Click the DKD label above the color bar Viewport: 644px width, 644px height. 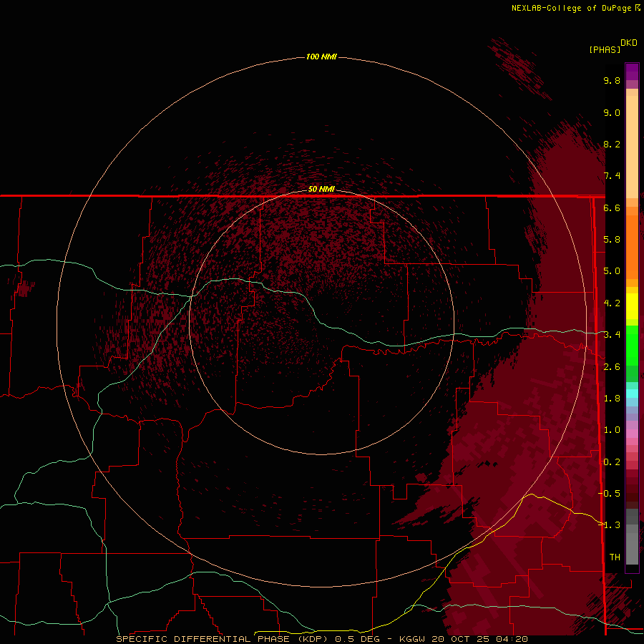[x=629, y=43]
